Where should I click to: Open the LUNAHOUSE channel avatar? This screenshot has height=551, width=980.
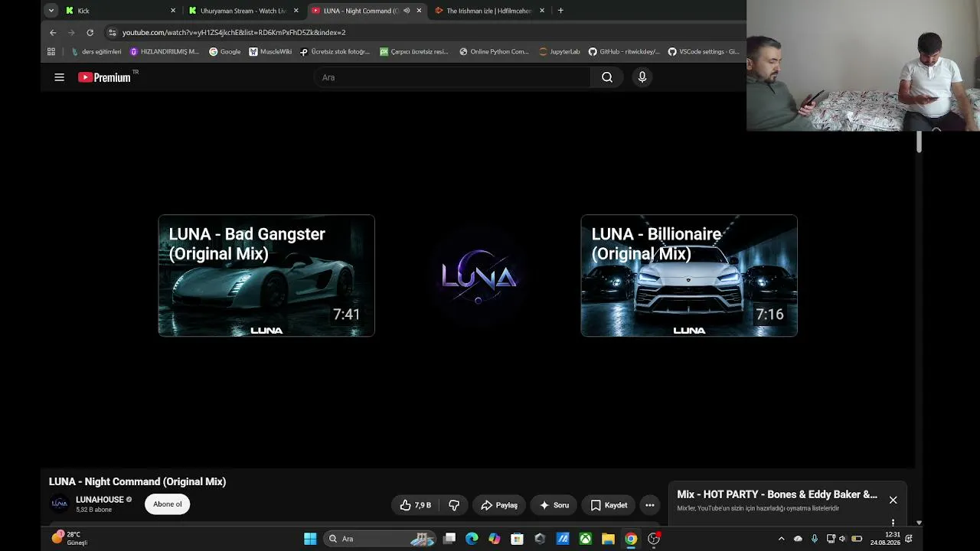coord(59,504)
